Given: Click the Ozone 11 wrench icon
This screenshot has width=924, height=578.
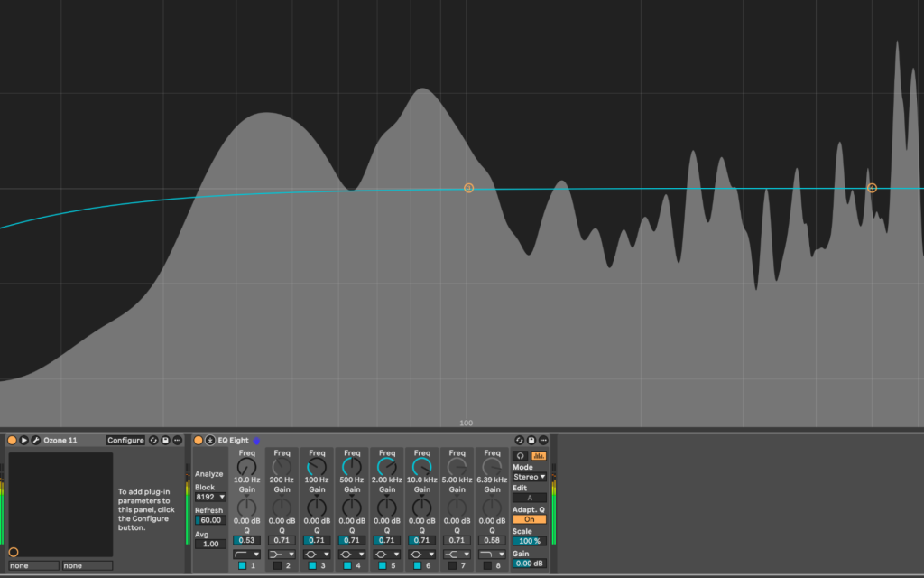Looking at the screenshot, I should pyautogui.click(x=36, y=441).
